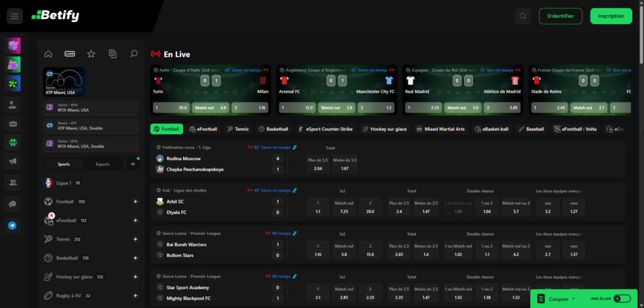The width and height of the screenshot is (644, 308).
Task: Open favorites using the star icon
Action: pos(91,54)
